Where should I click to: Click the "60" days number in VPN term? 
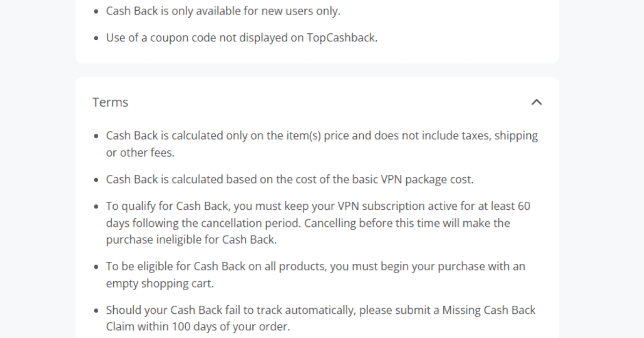point(524,206)
